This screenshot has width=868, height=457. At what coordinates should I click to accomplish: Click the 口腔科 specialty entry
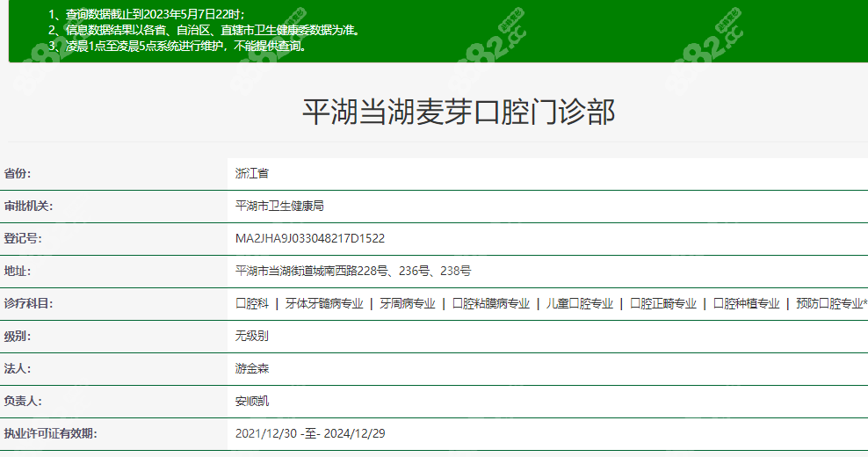coord(252,303)
